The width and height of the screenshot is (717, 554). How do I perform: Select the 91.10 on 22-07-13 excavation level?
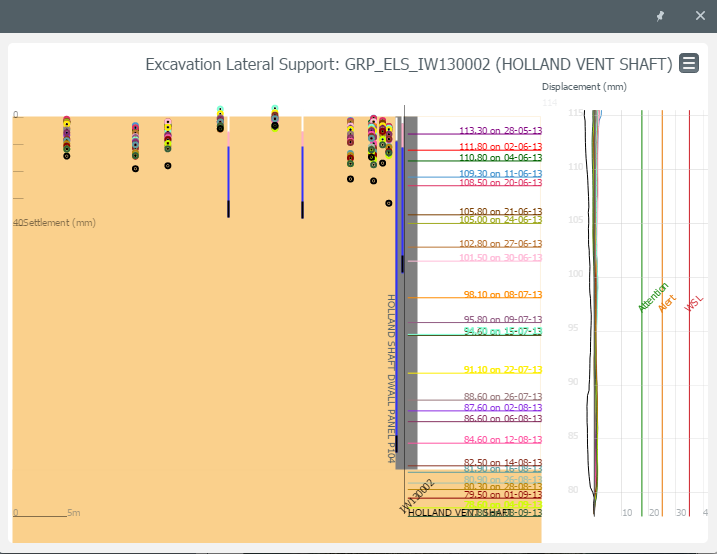click(503, 369)
